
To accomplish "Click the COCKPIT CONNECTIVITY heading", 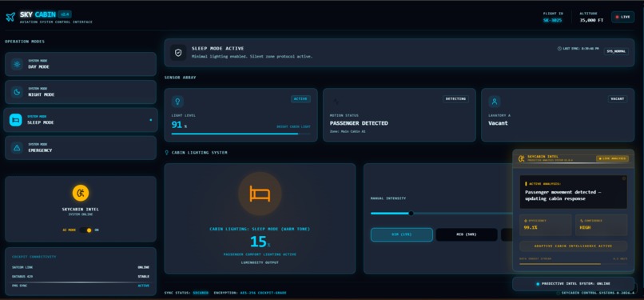I will point(34,257).
